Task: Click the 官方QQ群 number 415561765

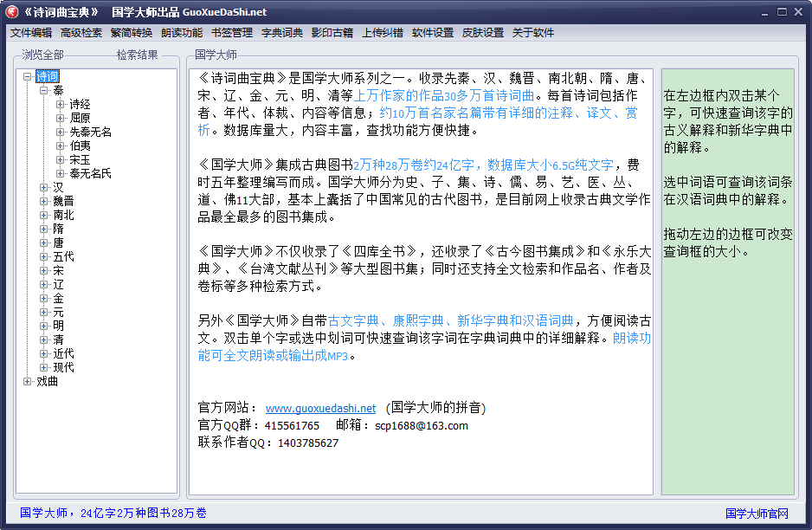Action: point(292,426)
